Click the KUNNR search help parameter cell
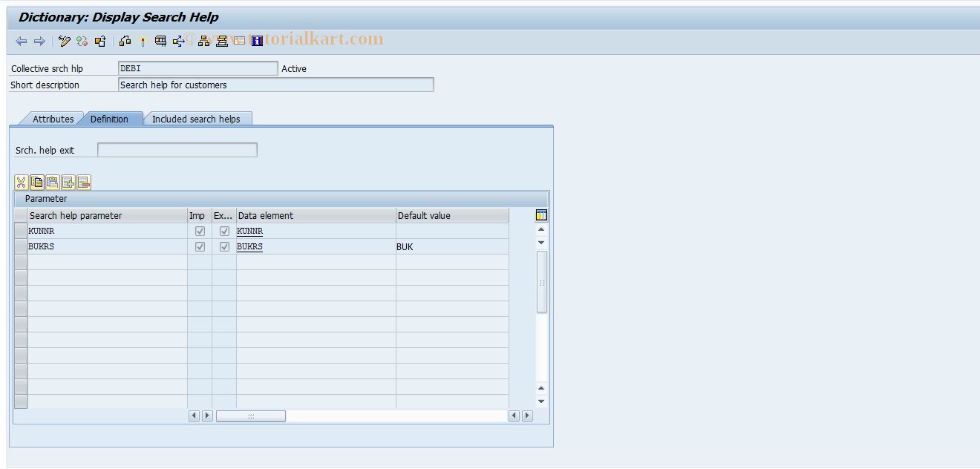980x469 pixels. coord(108,232)
